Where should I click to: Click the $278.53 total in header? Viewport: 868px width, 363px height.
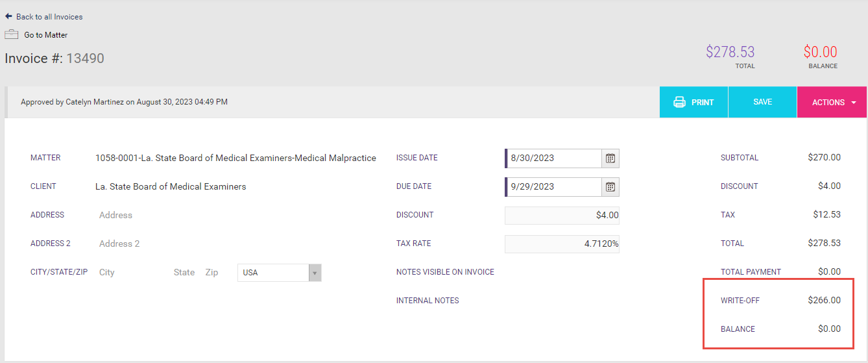pyautogui.click(x=730, y=52)
